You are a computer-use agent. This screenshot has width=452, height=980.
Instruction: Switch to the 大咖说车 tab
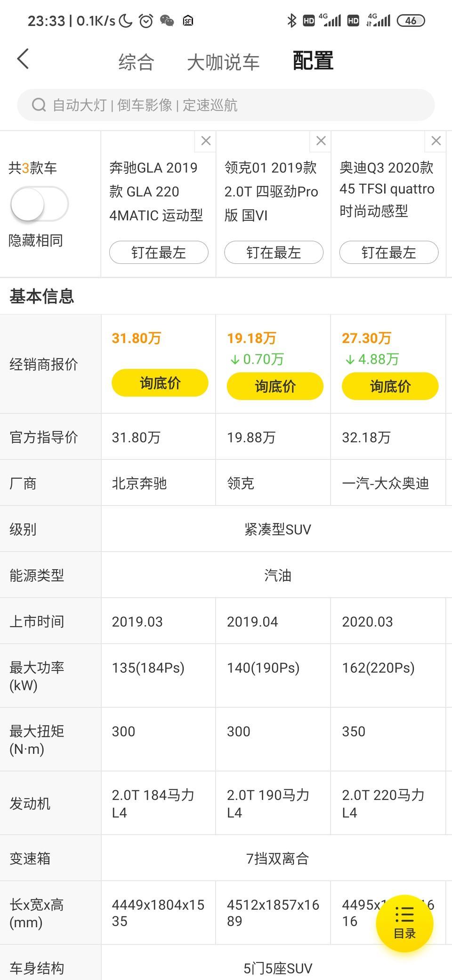pos(223,62)
